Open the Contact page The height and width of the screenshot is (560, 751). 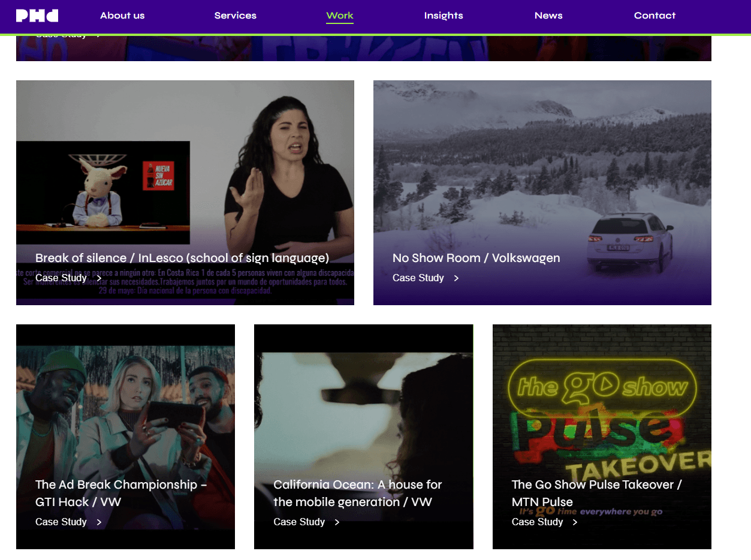point(655,16)
